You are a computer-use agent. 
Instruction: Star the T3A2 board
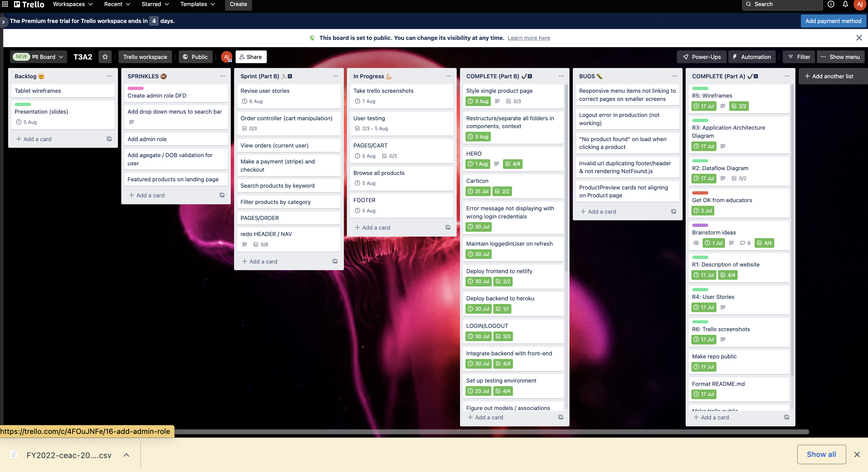105,57
